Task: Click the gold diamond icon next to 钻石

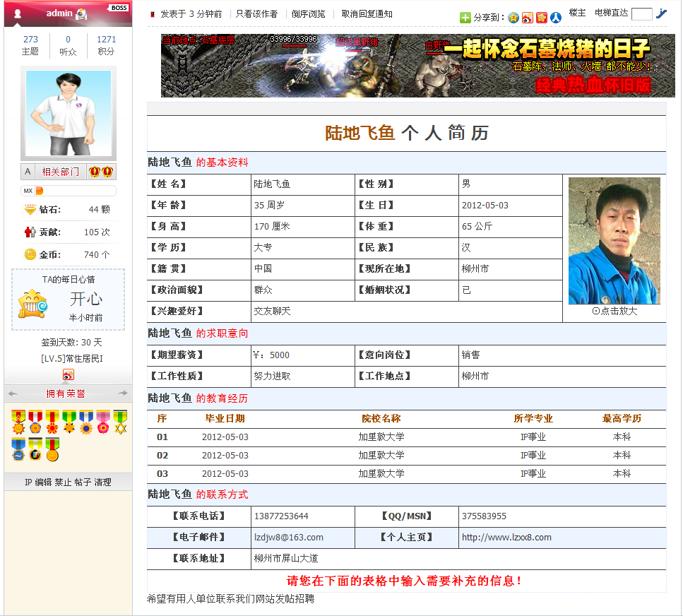Action: [29, 210]
